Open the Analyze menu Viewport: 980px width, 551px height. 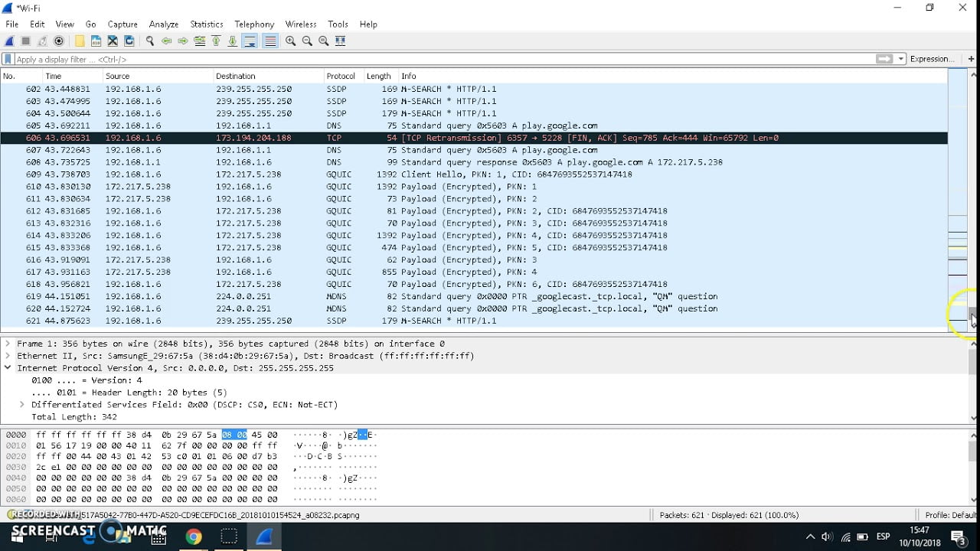[164, 24]
